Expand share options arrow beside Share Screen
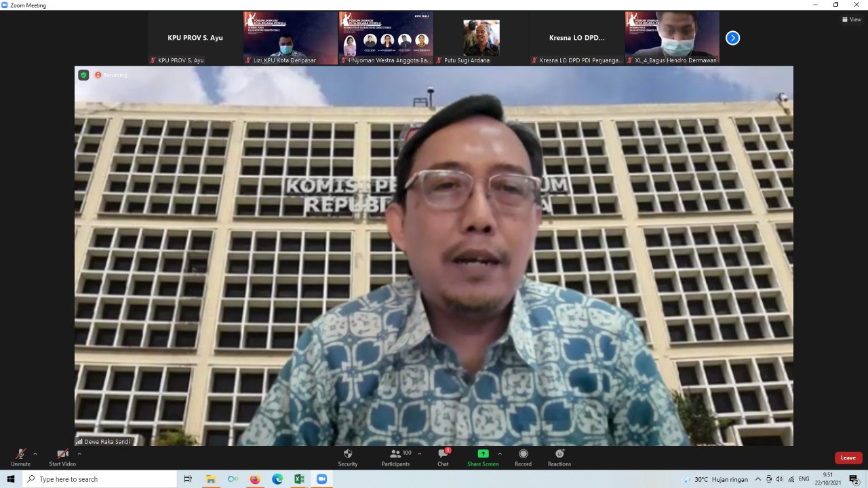 pyautogui.click(x=500, y=453)
